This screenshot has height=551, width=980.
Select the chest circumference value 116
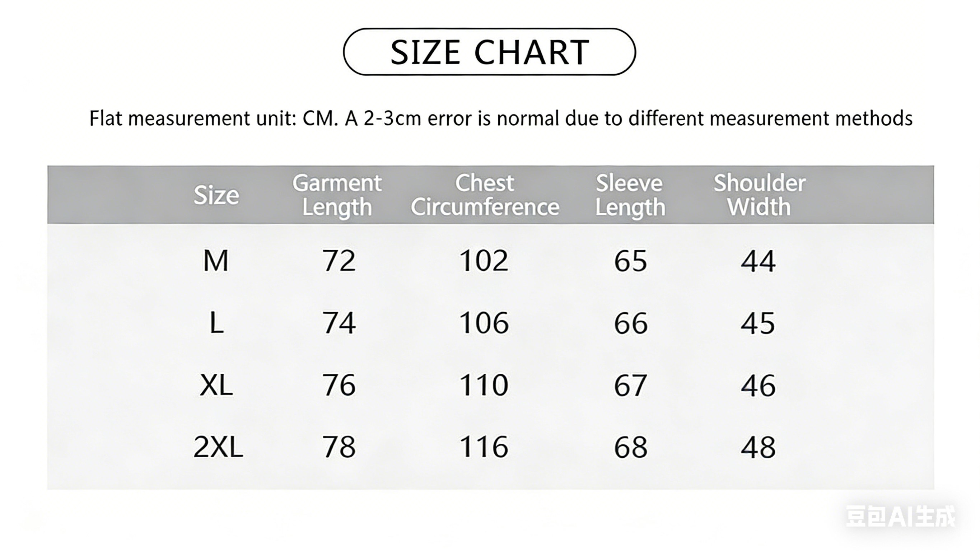tap(484, 447)
